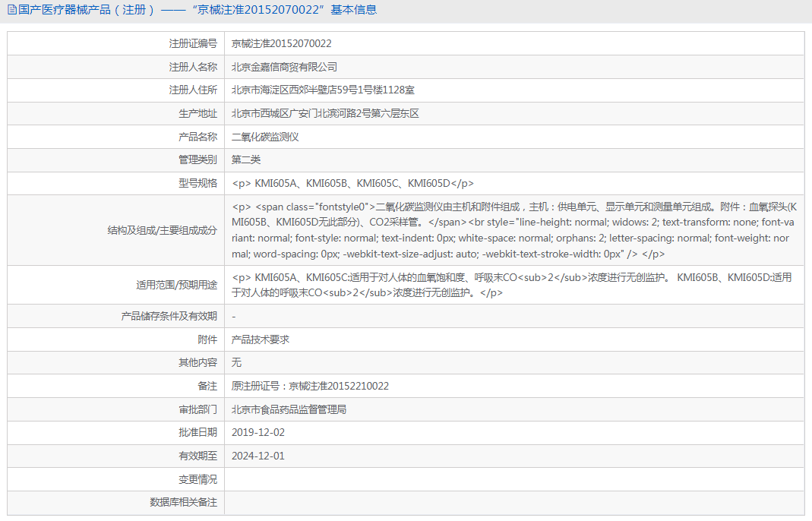Click the value 第二类

[246, 159]
